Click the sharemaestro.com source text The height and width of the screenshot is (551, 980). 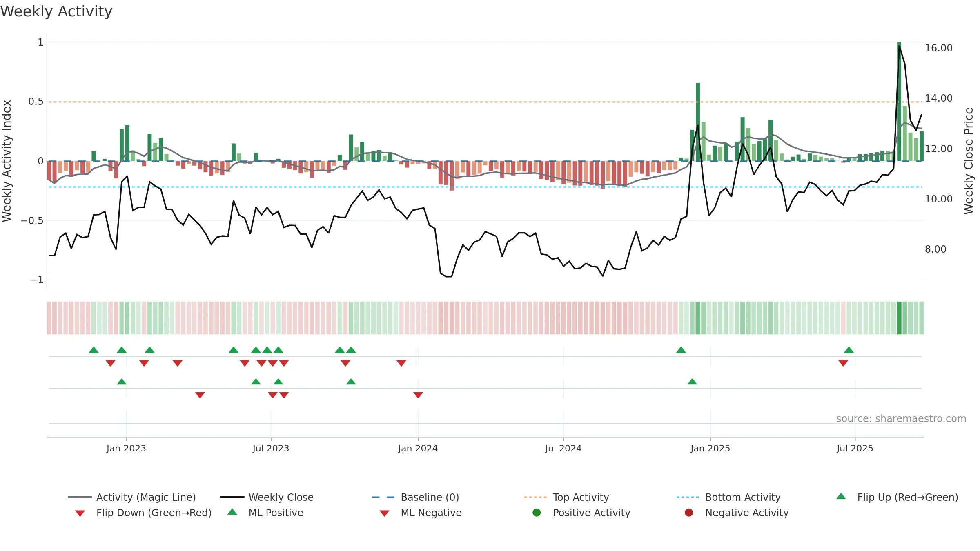[x=901, y=418]
